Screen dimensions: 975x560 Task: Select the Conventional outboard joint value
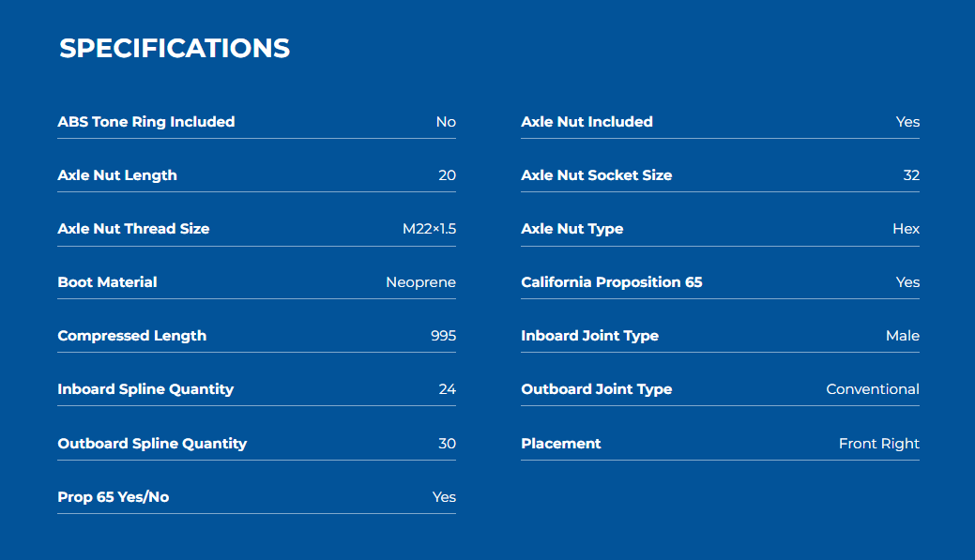[873, 389]
